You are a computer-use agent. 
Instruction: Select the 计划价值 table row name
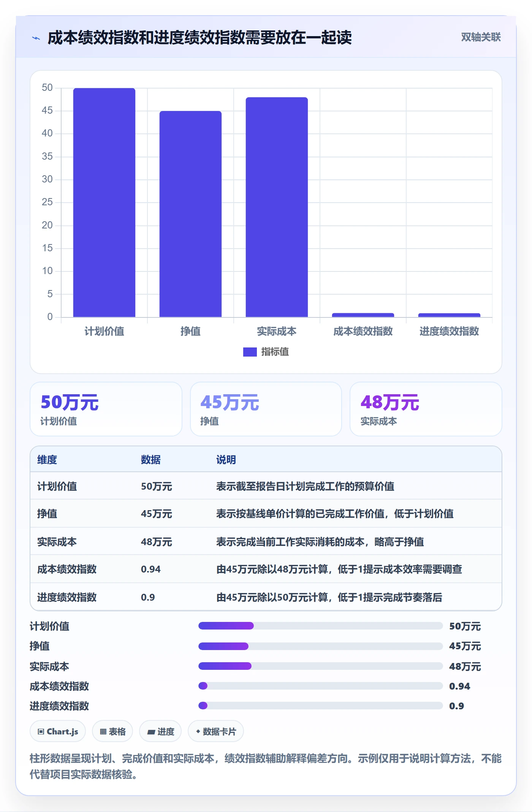57,486
